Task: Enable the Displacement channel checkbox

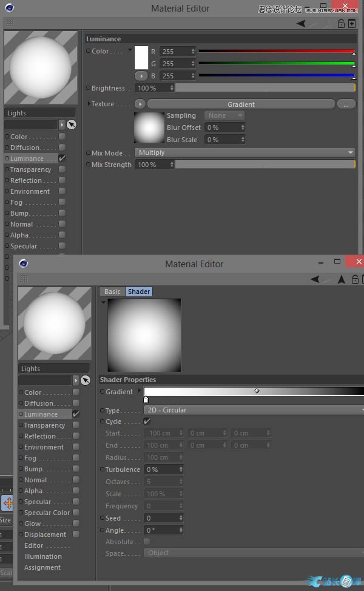Action: (76, 535)
